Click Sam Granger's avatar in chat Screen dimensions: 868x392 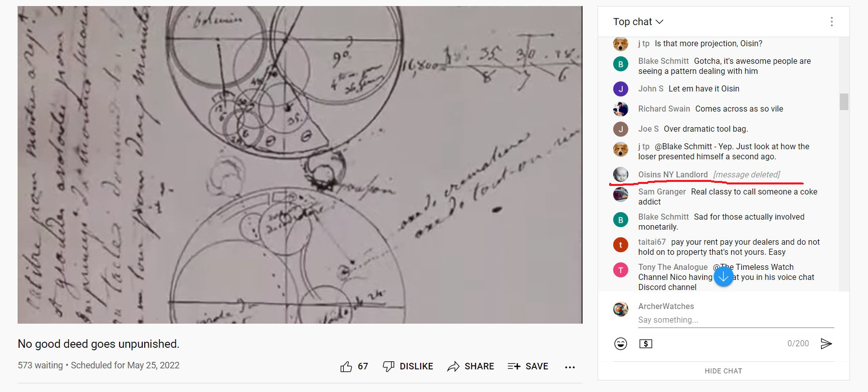621,194
